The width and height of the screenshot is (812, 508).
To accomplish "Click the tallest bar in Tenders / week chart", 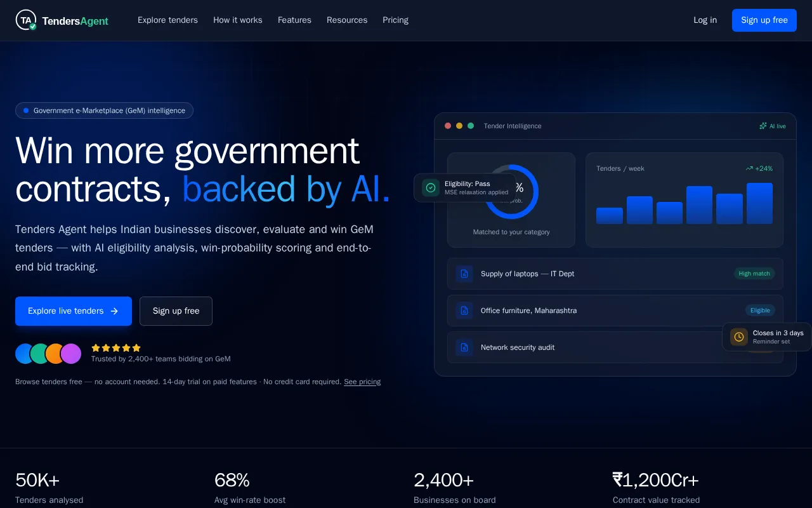I will (x=759, y=203).
